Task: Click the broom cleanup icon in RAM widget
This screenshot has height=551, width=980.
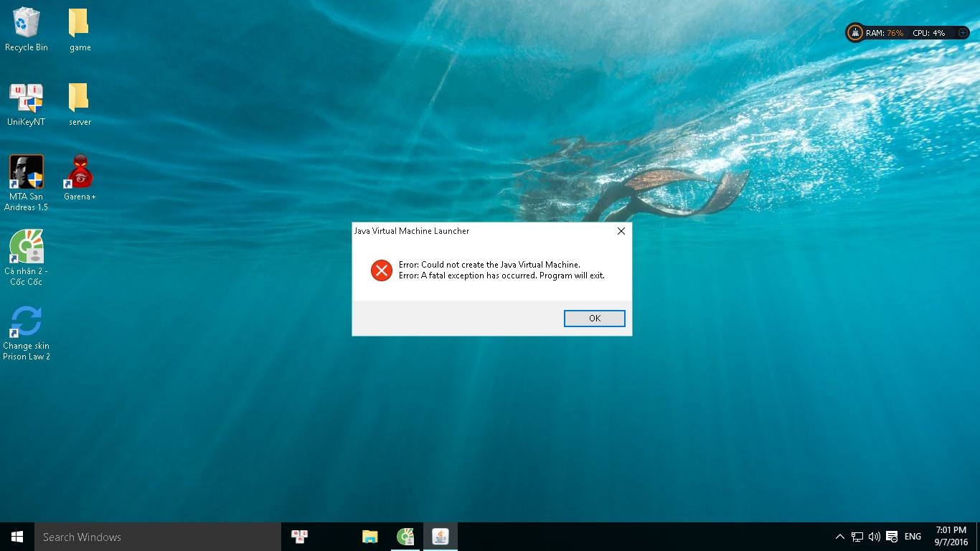Action: [x=854, y=32]
